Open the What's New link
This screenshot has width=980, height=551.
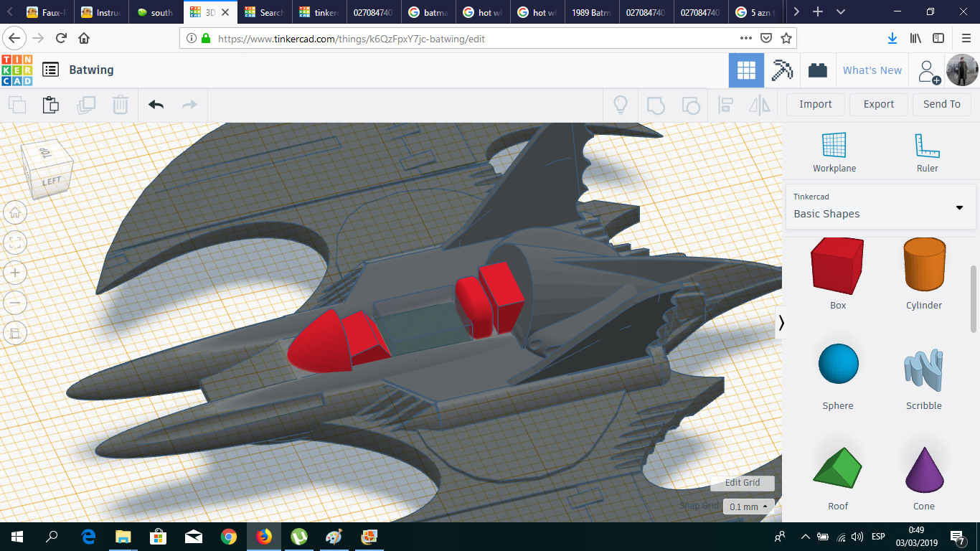(x=872, y=70)
